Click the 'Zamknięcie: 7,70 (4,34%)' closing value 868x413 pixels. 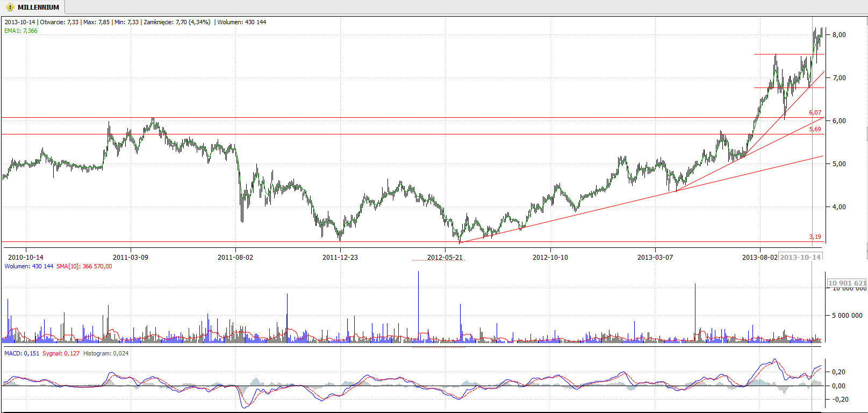(x=177, y=22)
